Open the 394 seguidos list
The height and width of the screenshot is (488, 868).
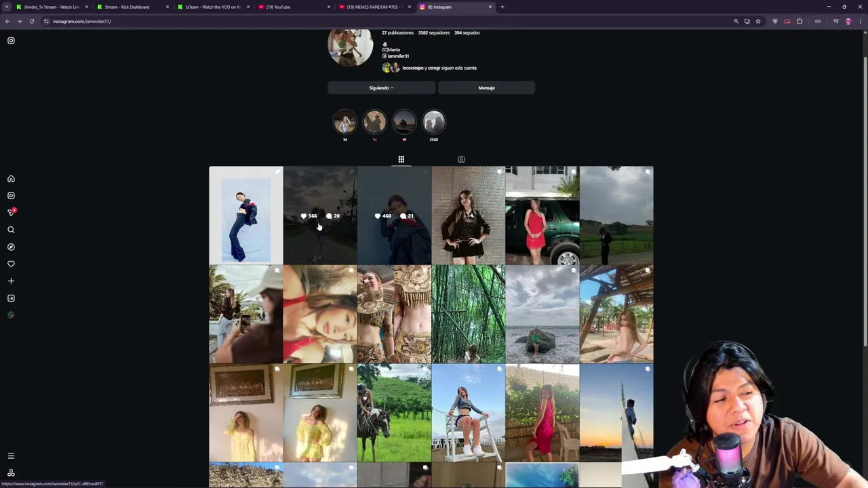click(x=467, y=33)
